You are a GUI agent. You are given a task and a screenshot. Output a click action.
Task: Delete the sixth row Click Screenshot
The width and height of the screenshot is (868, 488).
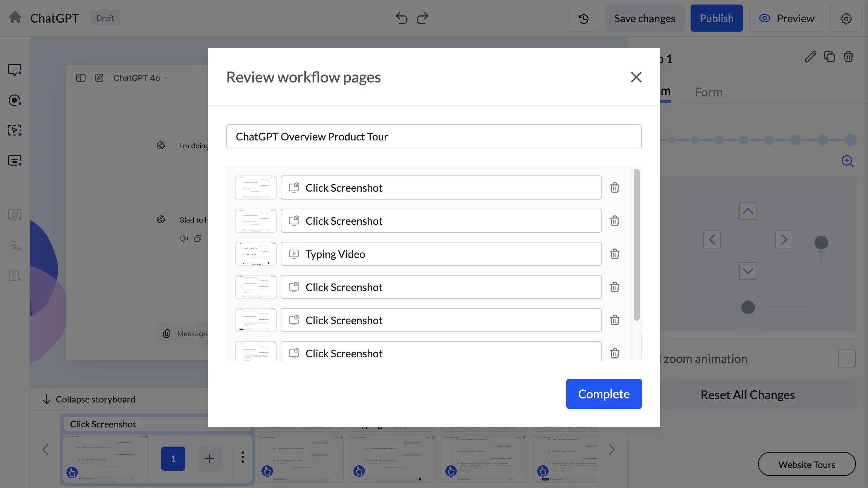tap(615, 353)
